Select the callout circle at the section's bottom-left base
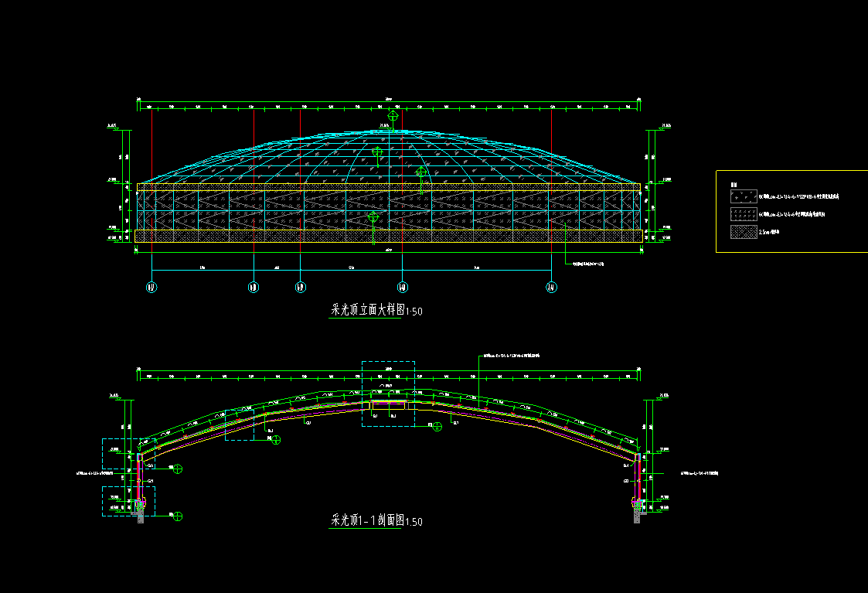868x593 pixels. click(178, 516)
